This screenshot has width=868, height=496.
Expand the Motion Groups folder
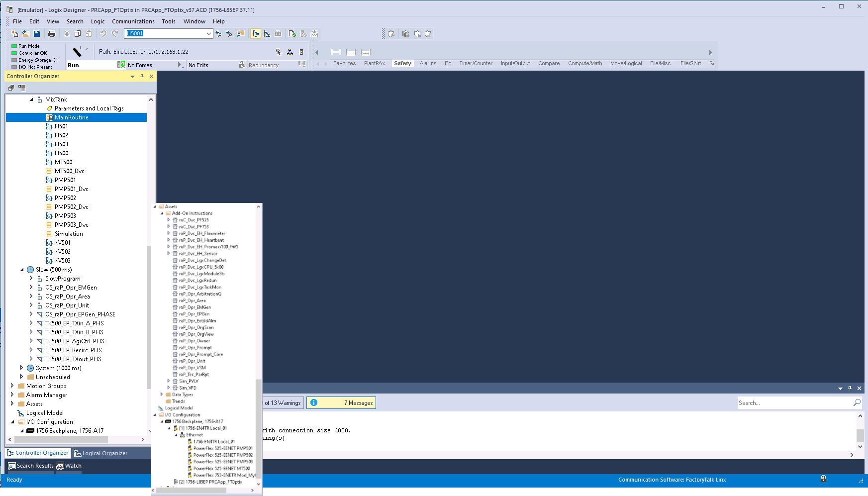tap(12, 386)
